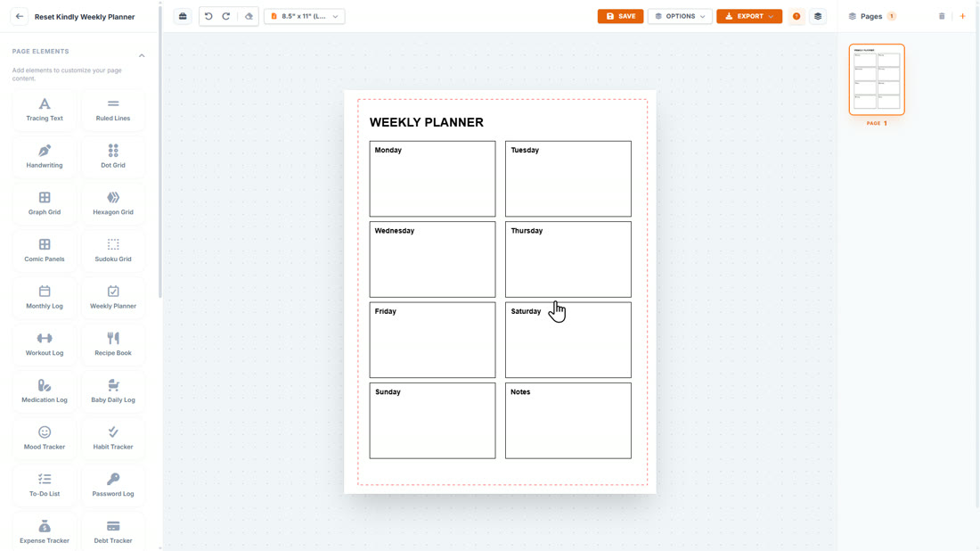Select the Tuesday box on the page

(x=568, y=179)
